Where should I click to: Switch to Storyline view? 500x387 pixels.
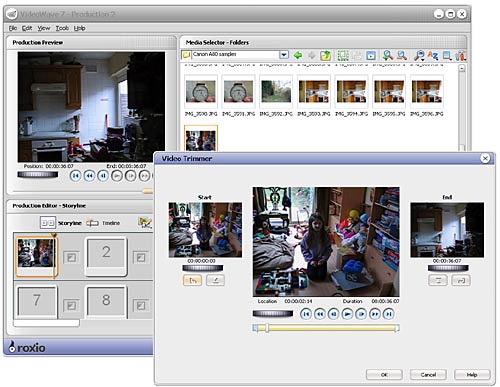pos(61,223)
